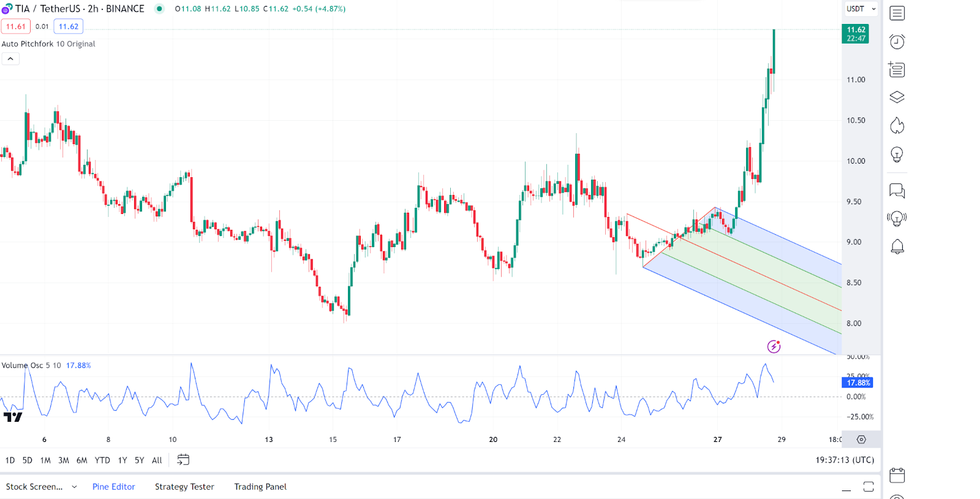The width and height of the screenshot is (980, 499).
Task: Maximize the bottom panel
Action: click(869, 487)
